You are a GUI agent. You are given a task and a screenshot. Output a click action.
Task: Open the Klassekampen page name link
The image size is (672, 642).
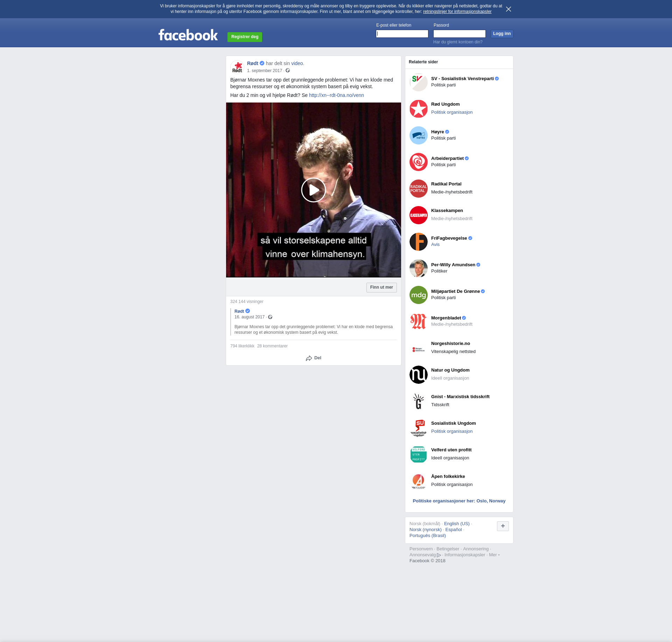coord(447,211)
